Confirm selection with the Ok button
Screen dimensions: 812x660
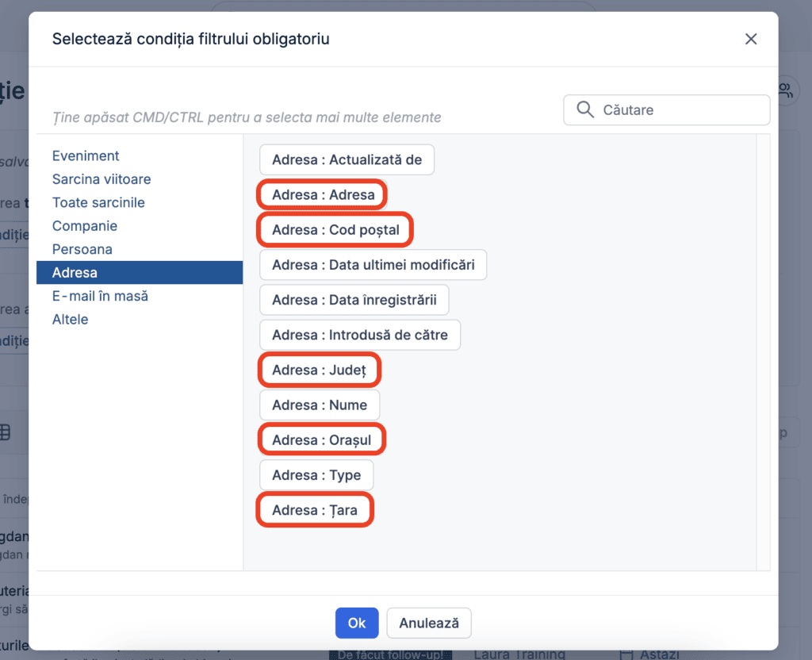(357, 623)
